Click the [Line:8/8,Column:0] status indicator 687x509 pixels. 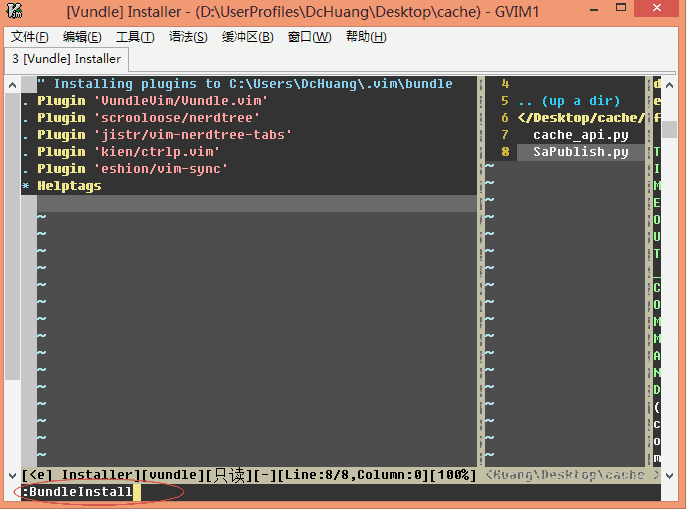pos(353,475)
